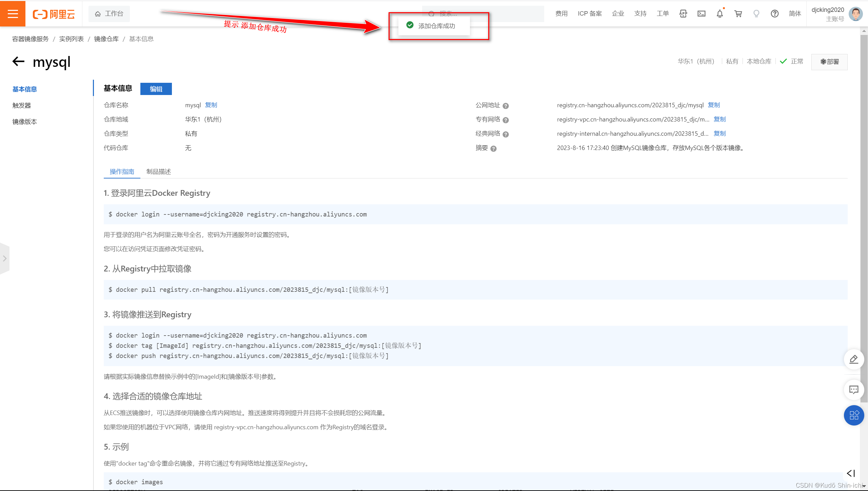This screenshot has height=491, width=868.
Task: Click the blue 编辑 button
Action: point(156,89)
